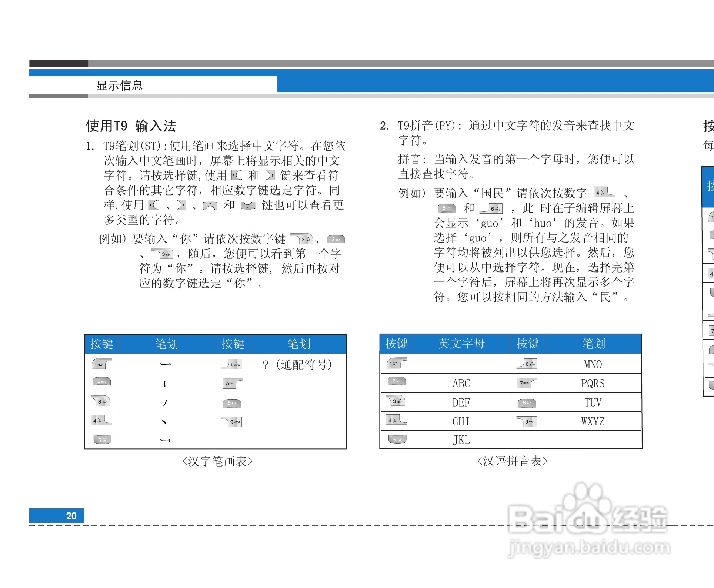Viewport: 714px width, 588px height.
Task: Click the 4 ghi key icon in the pinyin table
Action: 396,420
